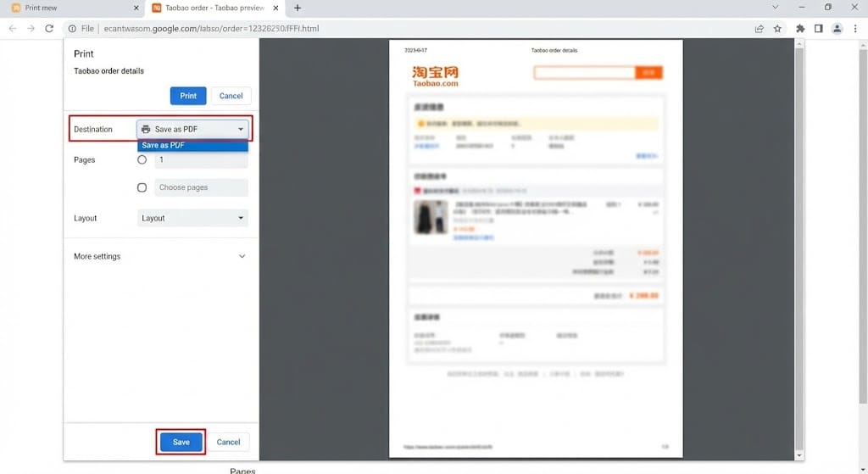Close the Taobao order preview tab
This screenshot has height=474, width=868.
coord(275,8)
